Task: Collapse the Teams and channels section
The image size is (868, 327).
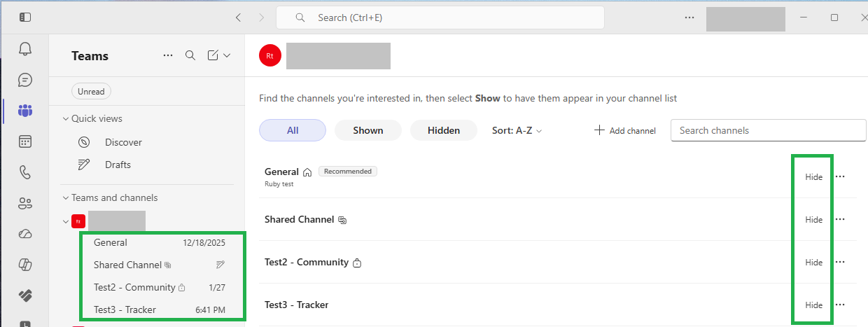Action: [x=66, y=198]
